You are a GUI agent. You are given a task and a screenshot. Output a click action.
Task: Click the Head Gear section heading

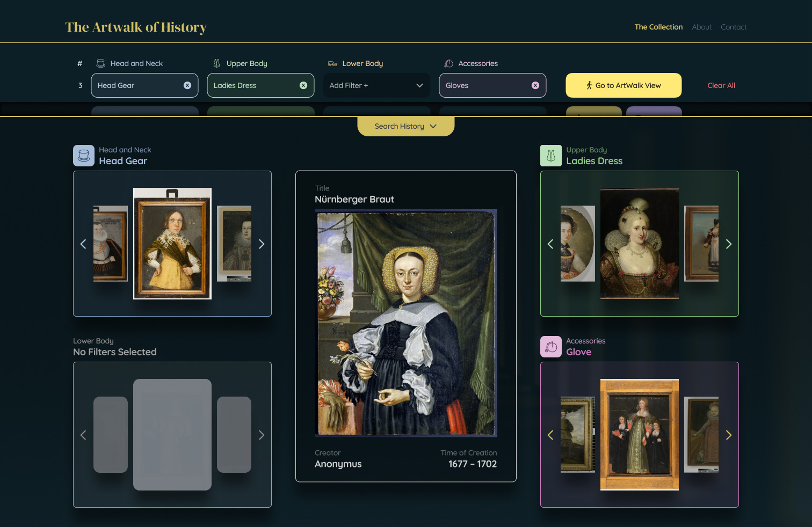click(x=123, y=161)
